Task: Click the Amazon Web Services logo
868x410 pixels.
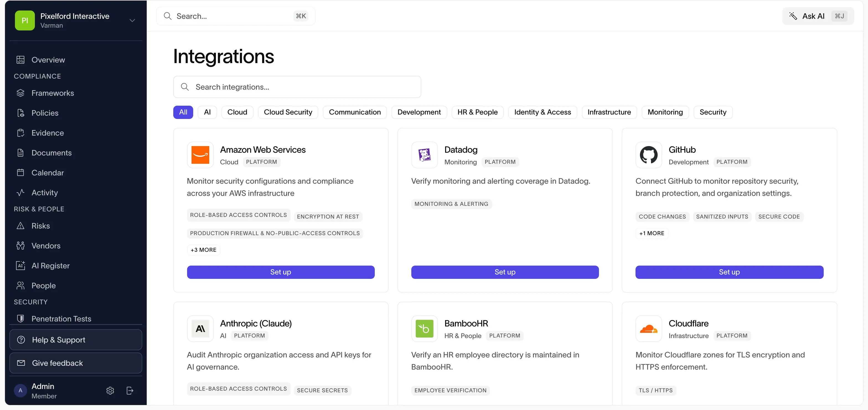Action: coord(200,155)
